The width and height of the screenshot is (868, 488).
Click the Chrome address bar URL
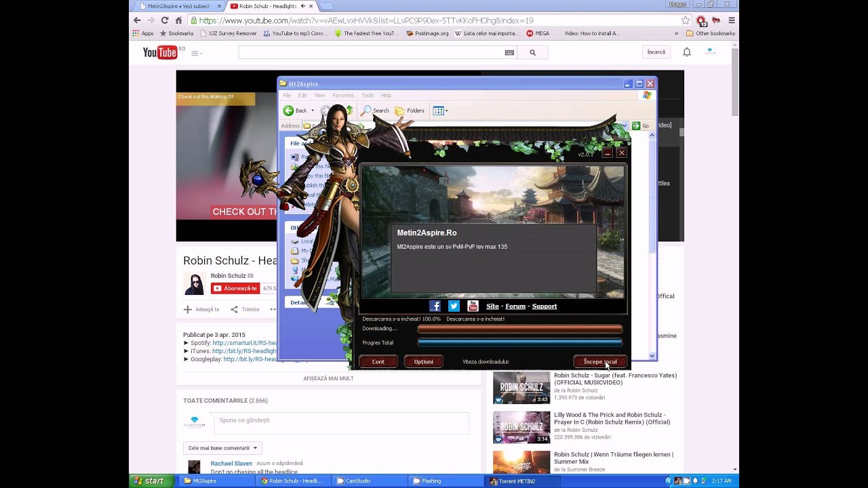tap(366, 20)
